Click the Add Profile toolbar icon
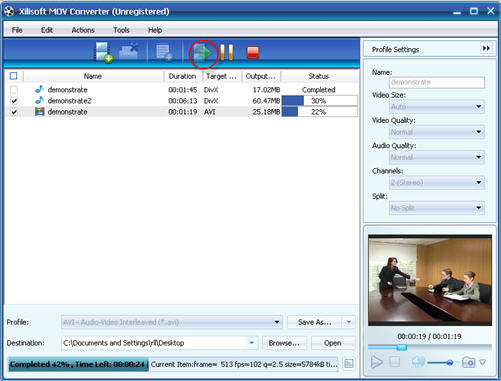Image resolution: width=501 pixels, height=381 pixels. pyautogui.click(x=164, y=52)
